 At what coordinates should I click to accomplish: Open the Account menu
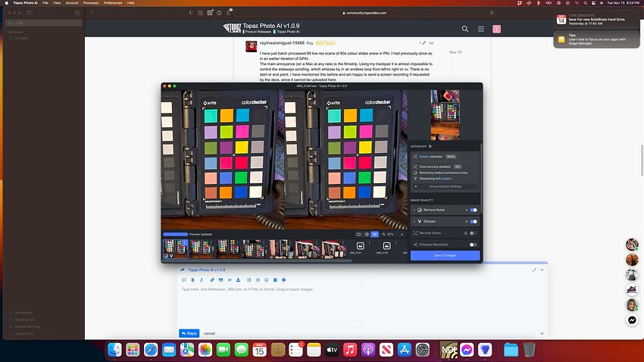pos(72,3)
